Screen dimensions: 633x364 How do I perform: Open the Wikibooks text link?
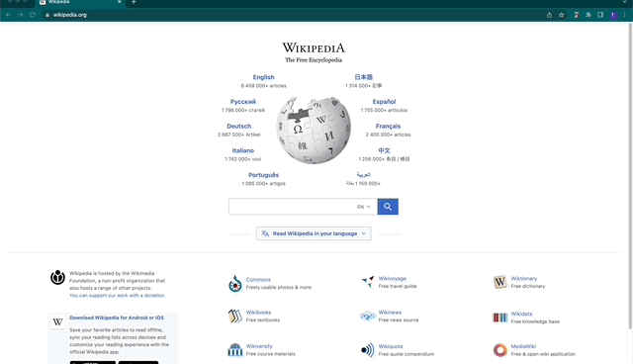(x=258, y=313)
